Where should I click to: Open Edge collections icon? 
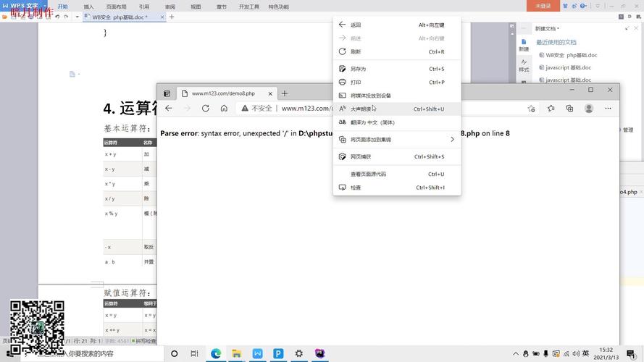pyautogui.click(x=569, y=109)
